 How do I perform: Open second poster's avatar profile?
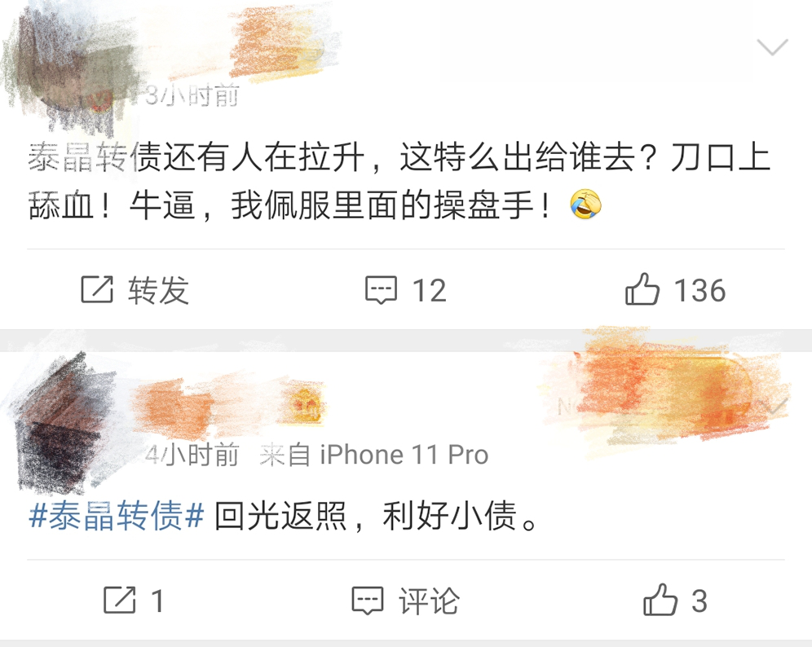coord(68,420)
